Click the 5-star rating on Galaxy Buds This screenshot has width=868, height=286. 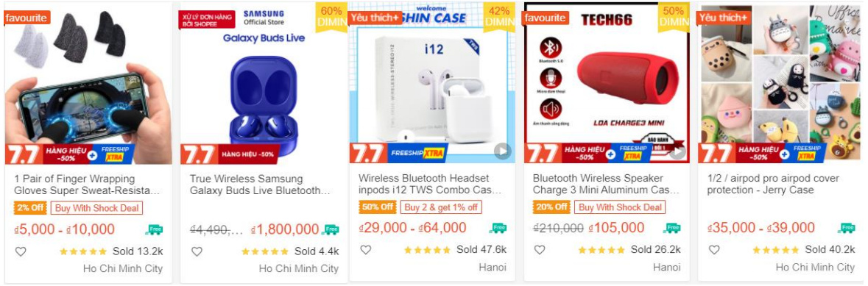(264, 251)
